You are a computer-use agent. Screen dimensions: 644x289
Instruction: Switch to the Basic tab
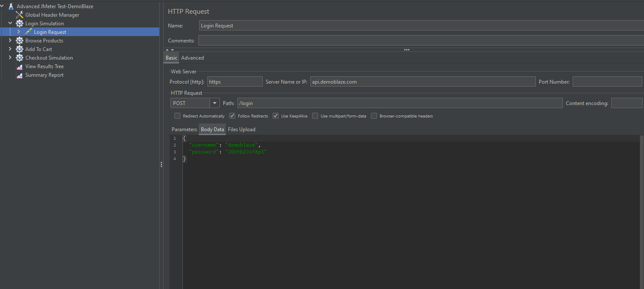(171, 58)
